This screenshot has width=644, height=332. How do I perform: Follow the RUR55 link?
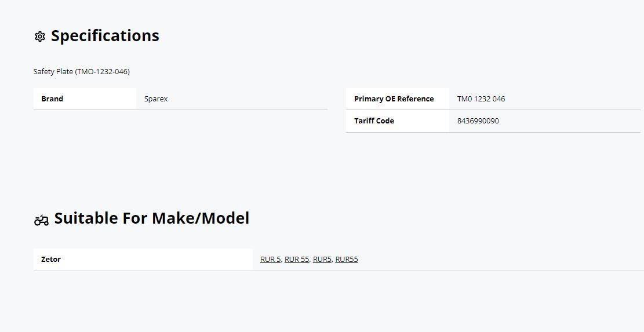347,260
